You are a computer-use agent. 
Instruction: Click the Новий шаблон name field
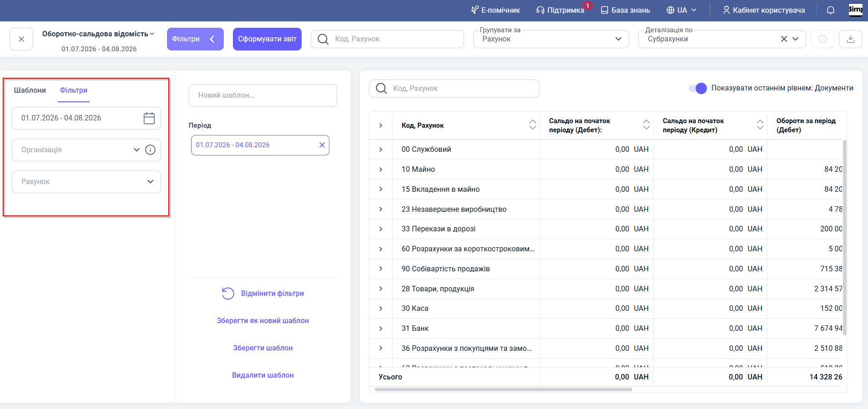tap(263, 95)
